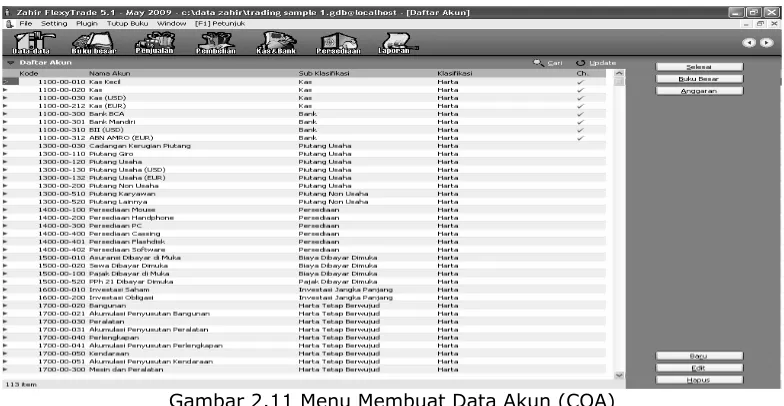Viewport: 784px width, 406px height.
Task: Toggle the checkmark for 1100-00-020 Kas
Action: (x=580, y=90)
